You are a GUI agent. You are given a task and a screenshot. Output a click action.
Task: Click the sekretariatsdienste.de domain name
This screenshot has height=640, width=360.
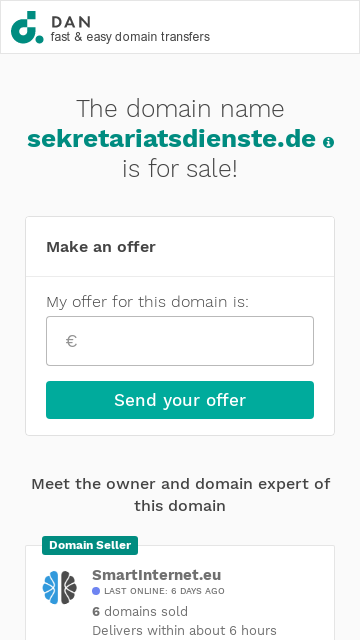point(171,139)
